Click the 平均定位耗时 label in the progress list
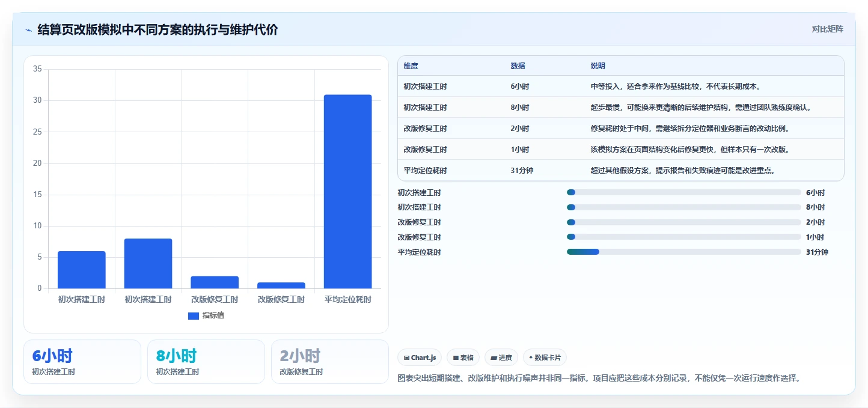Image resolution: width=868 pixels, height=408 pixels. [x=419, y=252]
